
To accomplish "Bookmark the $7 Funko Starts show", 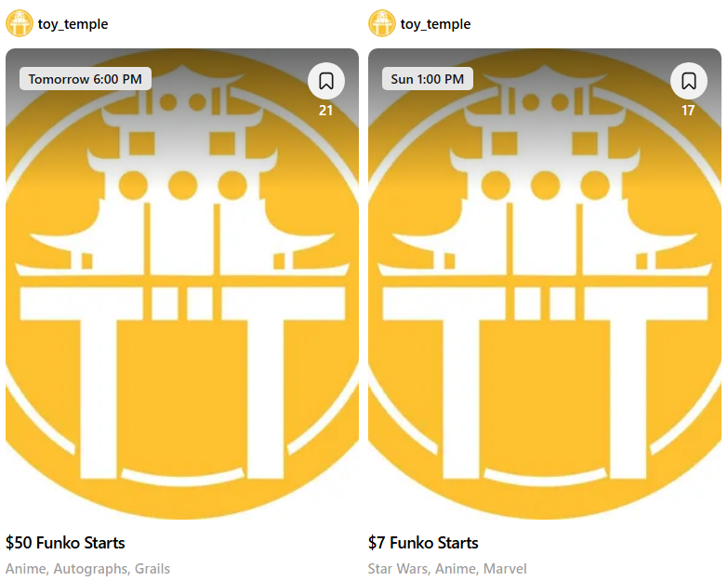I will 689,81.
